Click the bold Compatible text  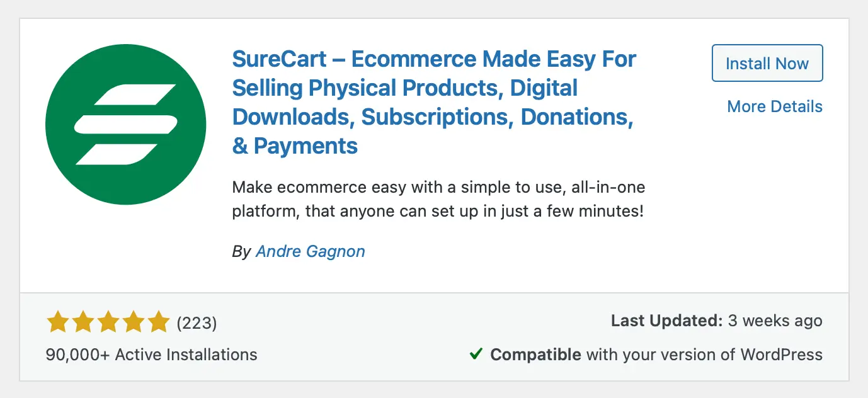click(x=535, y=354)
